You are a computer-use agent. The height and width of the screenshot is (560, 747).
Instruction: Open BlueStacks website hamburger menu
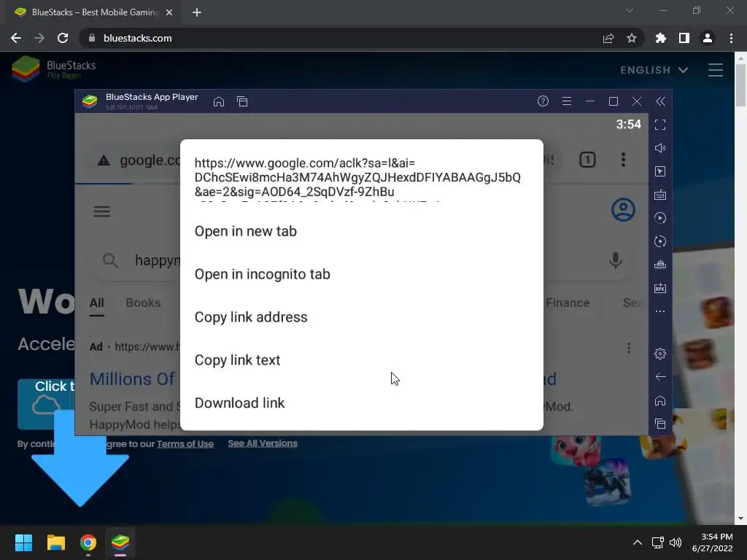[x=716, y=70]
